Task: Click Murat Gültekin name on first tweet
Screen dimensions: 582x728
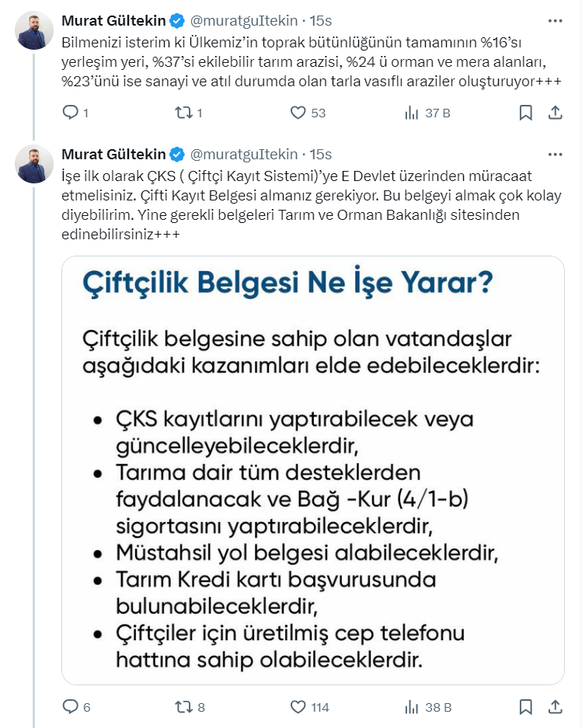Action: (x=114, y=20)
